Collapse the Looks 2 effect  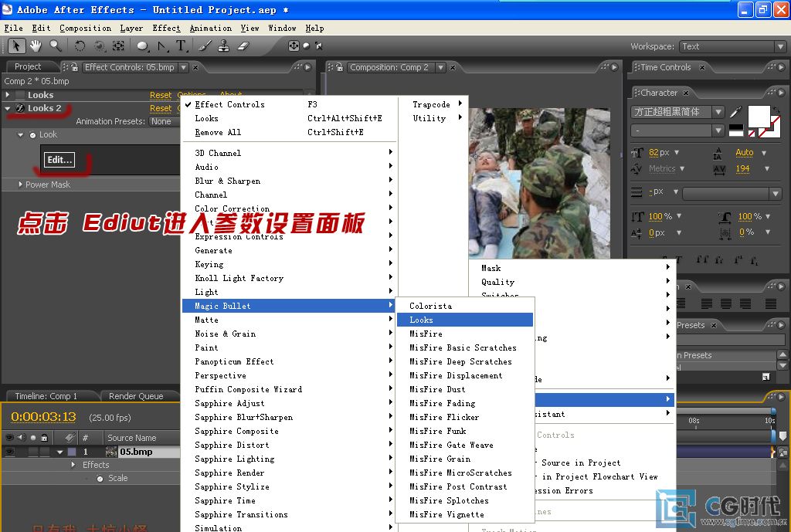pos(8,108)
